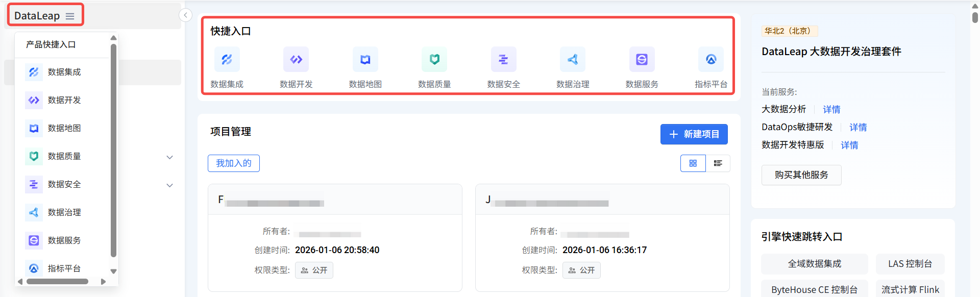The image size is (980, 297).
Task: Click the 项目管理 heading
Action: [x=231, y=132]
